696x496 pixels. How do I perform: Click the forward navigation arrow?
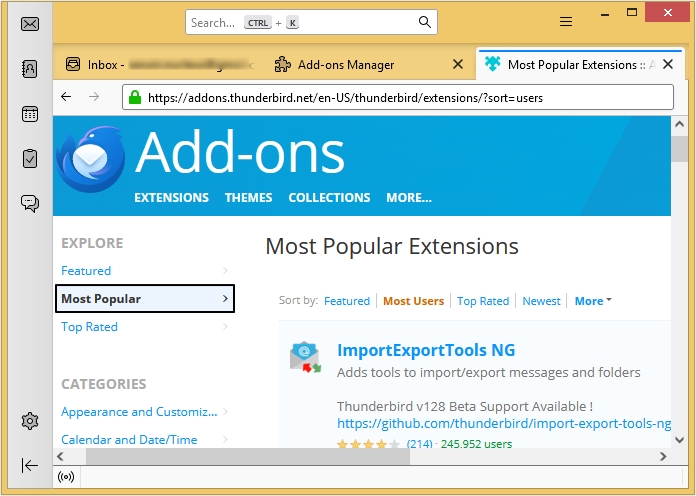coord(94,96)
